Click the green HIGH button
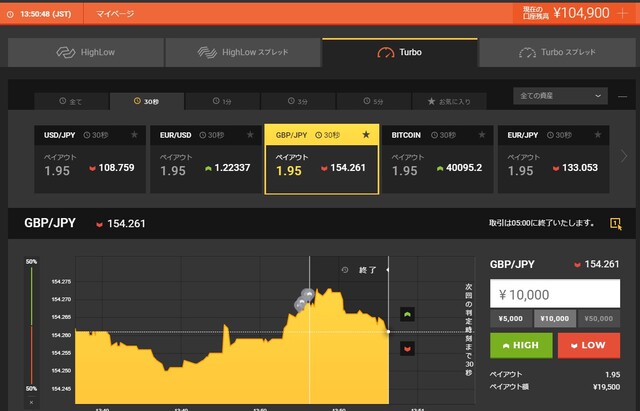640x411 pixels. [x=521, y=345]
